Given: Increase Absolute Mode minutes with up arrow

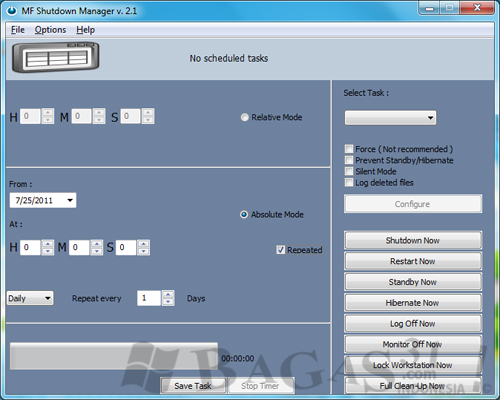Looking at the screenshot, I should pos(97,244).
